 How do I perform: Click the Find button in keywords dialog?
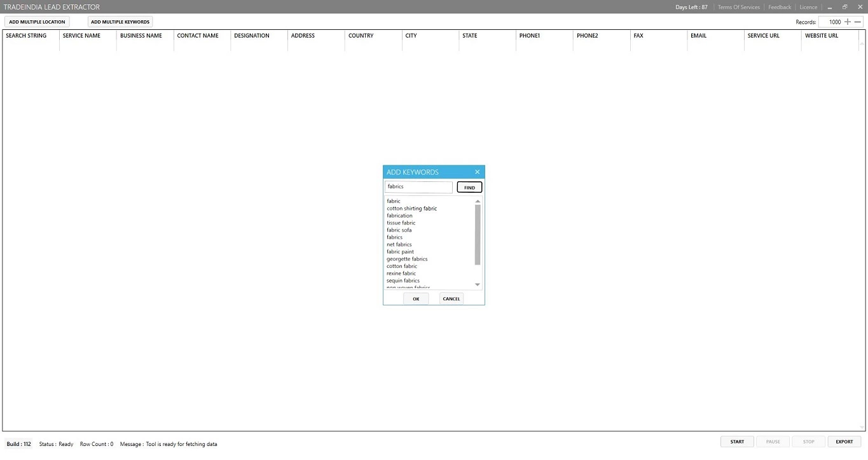click(x=469, y=187)
